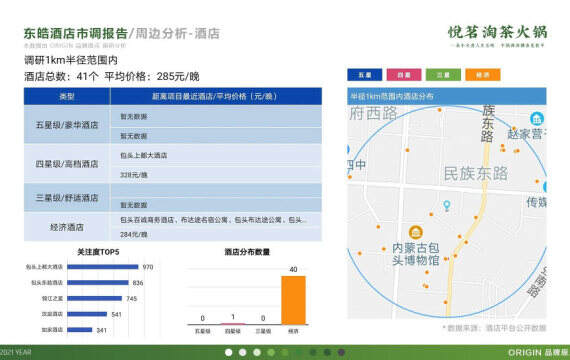
Task: Click the 五星级/豪华酒店 row label
Action: (x=67, y=125)
